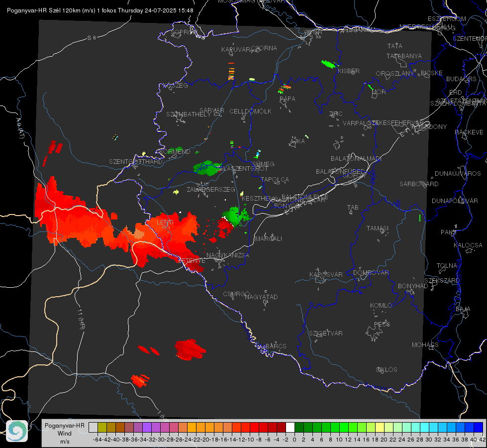Click the BICSKE city label
Screen dimensions: 487x448
[432, 73]
